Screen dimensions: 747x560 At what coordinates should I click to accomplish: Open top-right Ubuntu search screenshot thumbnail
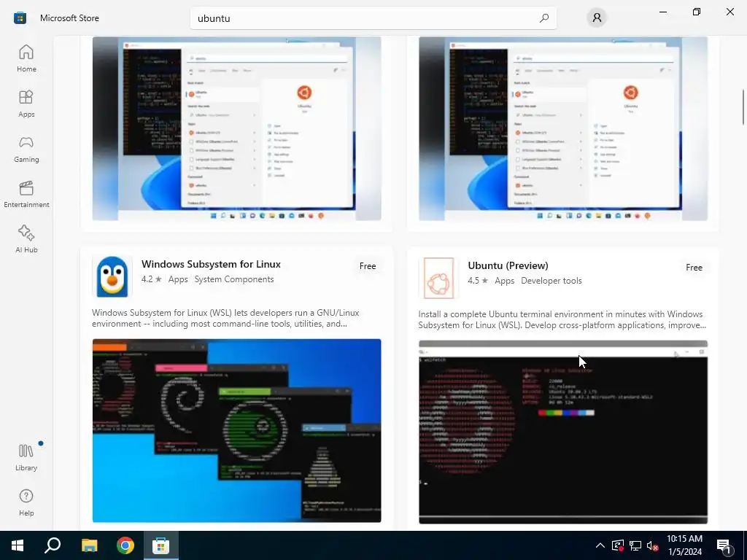click(563, 128)
